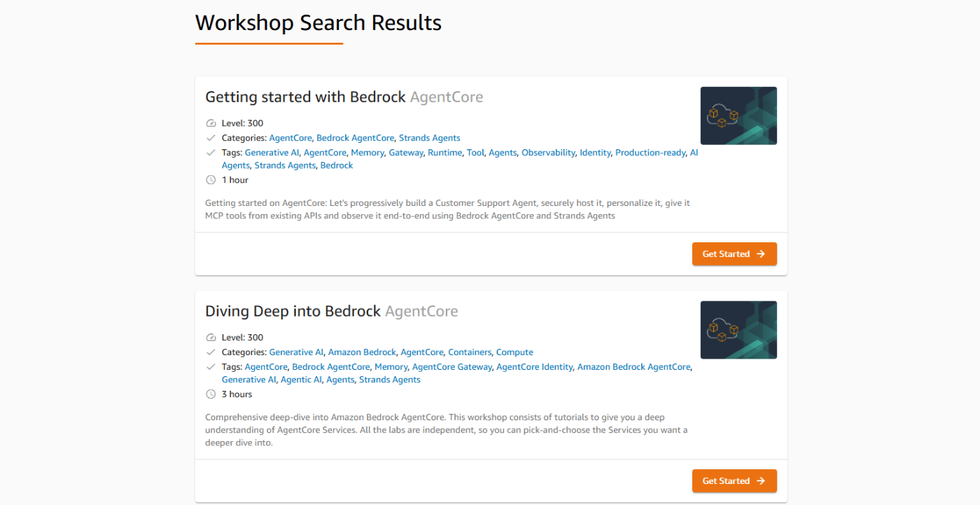
Task: Select AgentCore tag in Getting started card
Action: coord(325,153)
